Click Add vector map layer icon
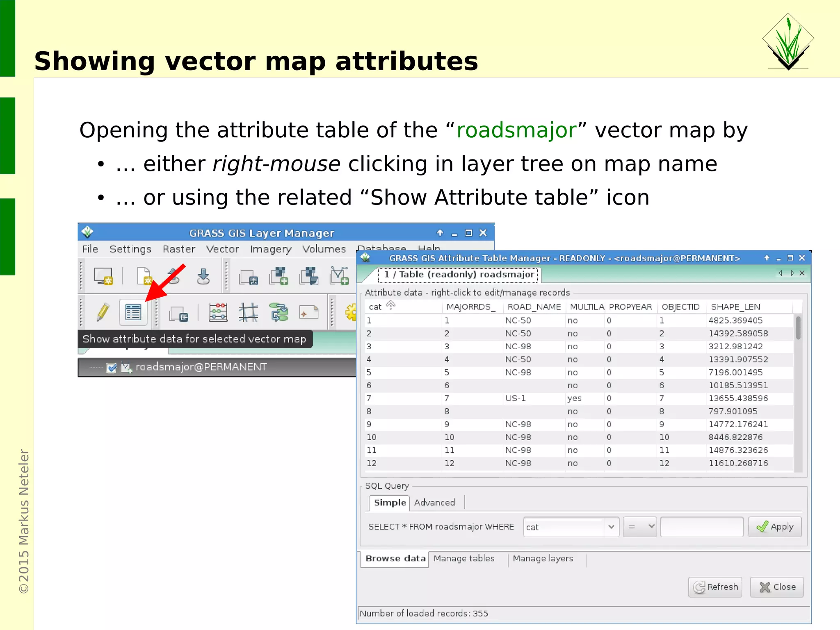This screenshot has width=840, height=630. pyautogui.click(x=339, y=276)
